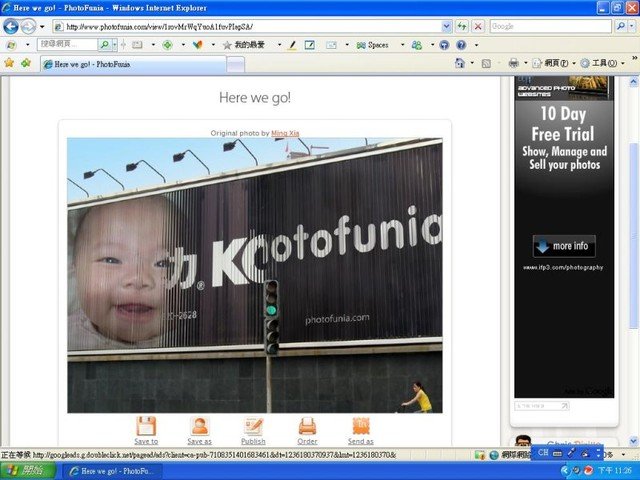
Task: Click the Refresh page icon
Action: pyautogui.click(x=462, y=27)
